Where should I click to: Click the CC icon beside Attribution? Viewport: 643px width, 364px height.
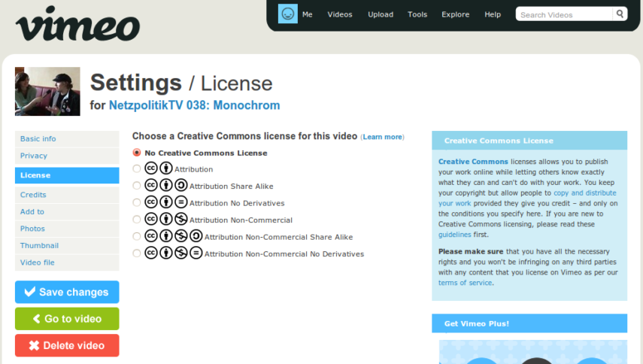[151, 168]
